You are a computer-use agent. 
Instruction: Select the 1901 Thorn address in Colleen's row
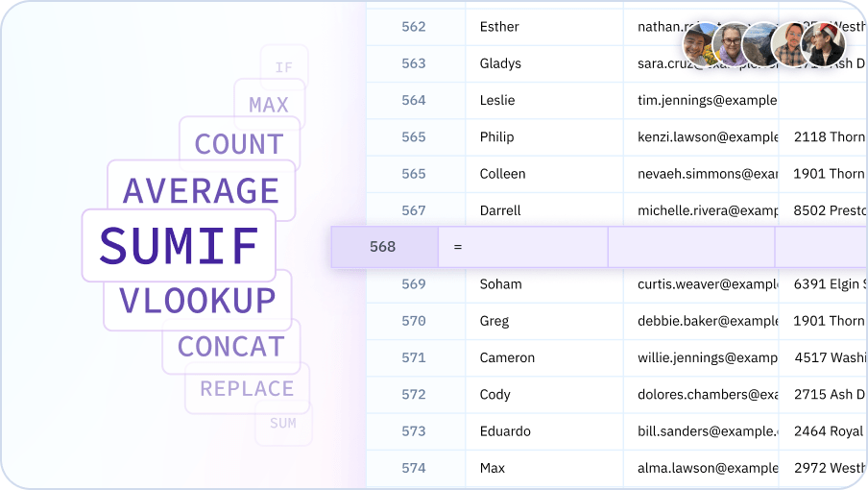(823, 174)
